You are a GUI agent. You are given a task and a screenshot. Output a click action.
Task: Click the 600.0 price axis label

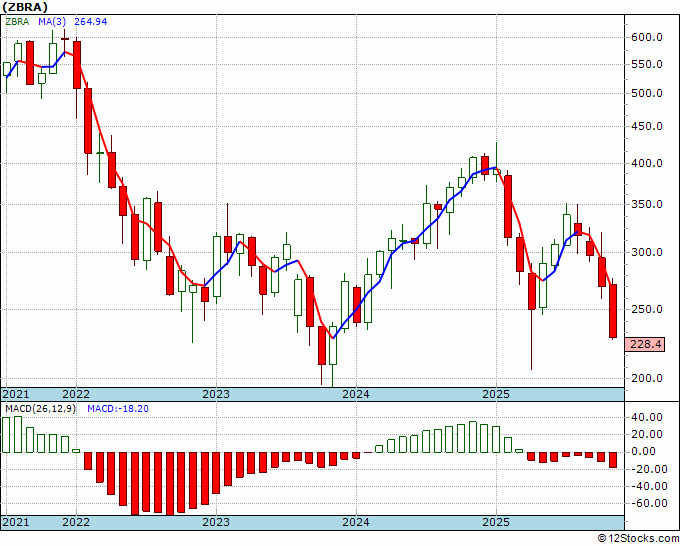tap(646, 38)
